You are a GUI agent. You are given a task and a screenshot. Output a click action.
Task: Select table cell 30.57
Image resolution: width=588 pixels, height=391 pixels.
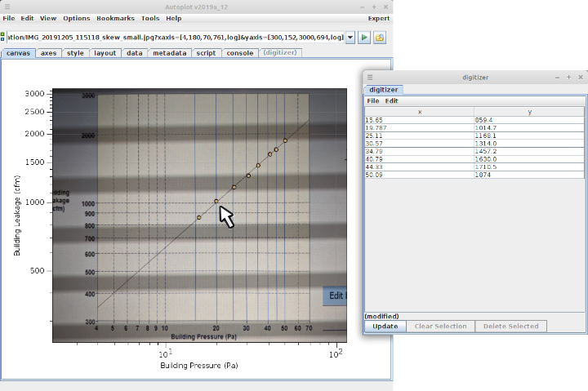tap(419, 144)
